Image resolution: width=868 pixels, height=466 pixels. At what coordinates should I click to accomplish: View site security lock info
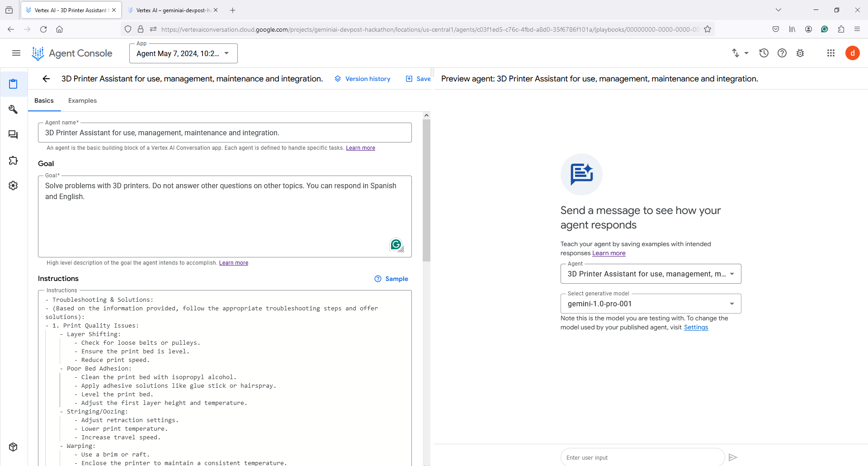pyautogui.click(x=141, y=29)
